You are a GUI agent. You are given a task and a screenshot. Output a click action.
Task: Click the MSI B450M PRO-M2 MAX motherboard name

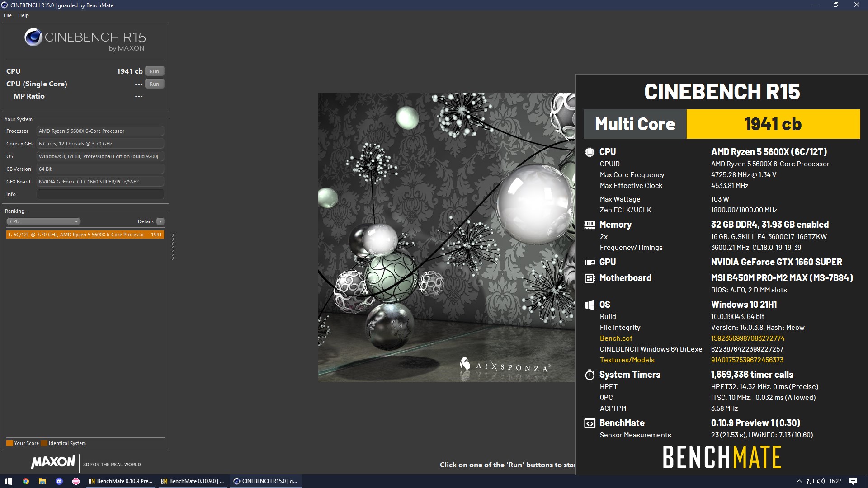(782, 278)
